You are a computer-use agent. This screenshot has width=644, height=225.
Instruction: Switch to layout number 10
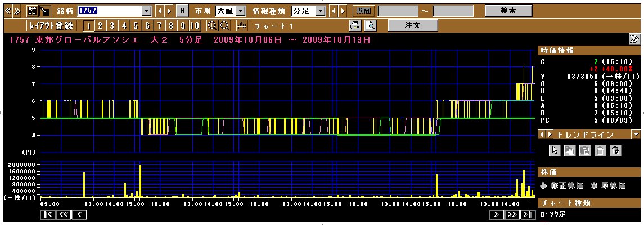[195, 25]
